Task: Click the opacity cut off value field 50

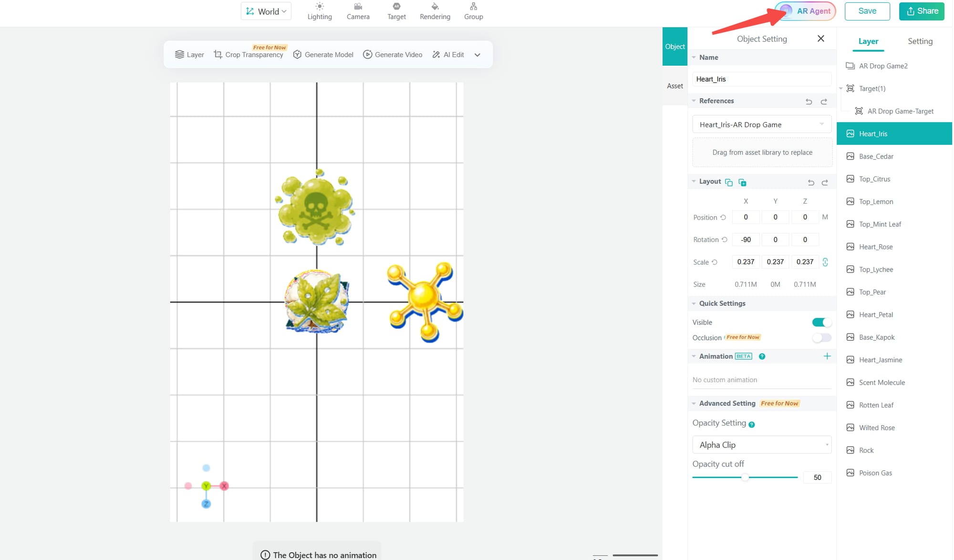Action: click(817, 478)
